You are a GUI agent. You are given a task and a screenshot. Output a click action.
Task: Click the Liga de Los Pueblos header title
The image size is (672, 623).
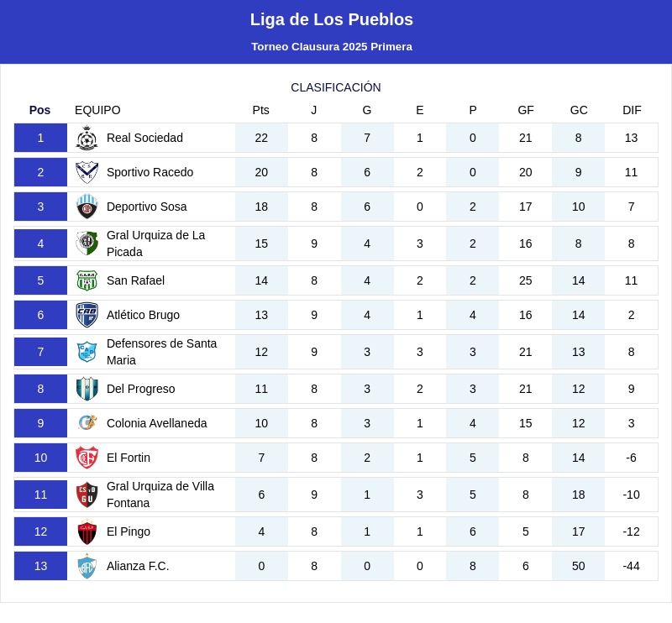332,19
